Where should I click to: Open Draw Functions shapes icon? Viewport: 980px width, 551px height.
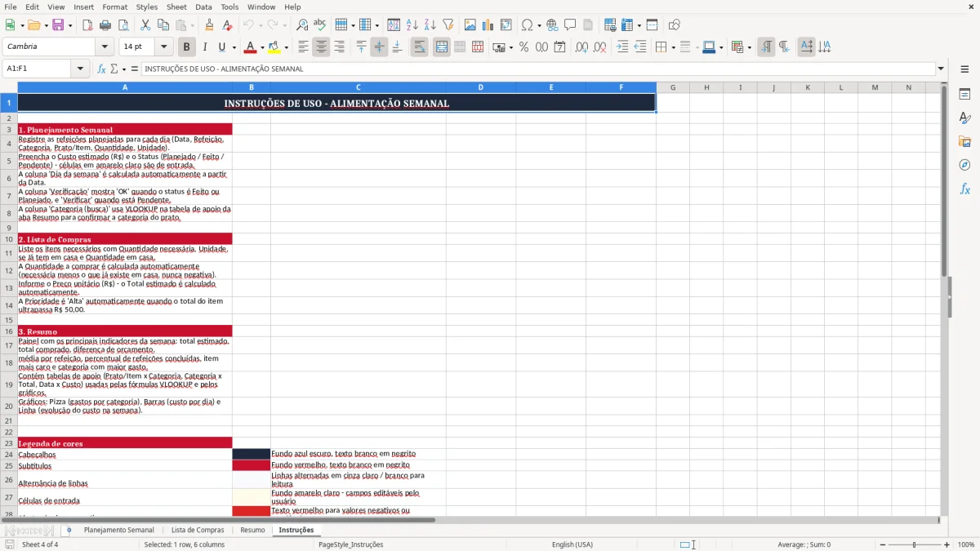675,25
